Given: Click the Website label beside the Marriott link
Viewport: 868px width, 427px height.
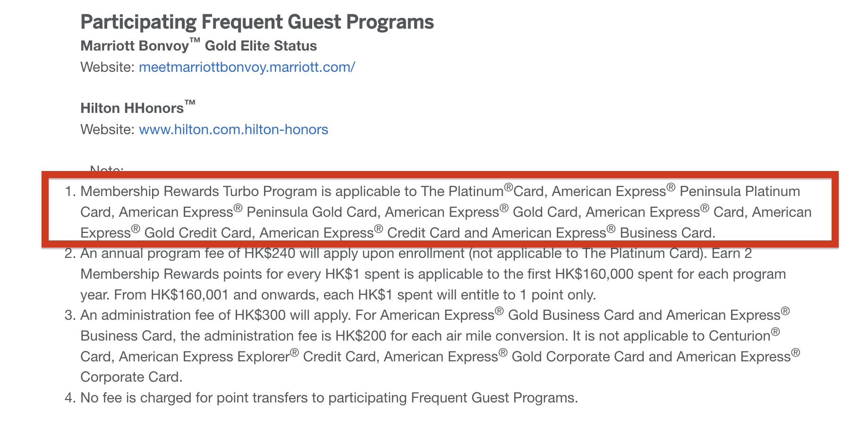Looking at the screenshot, I should [x=108, y=67].
